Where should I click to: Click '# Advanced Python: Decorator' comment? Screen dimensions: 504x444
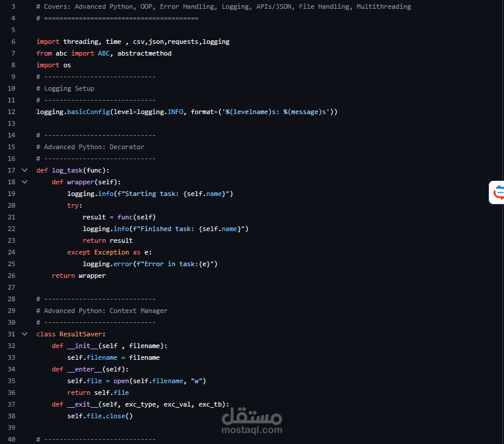90,147
